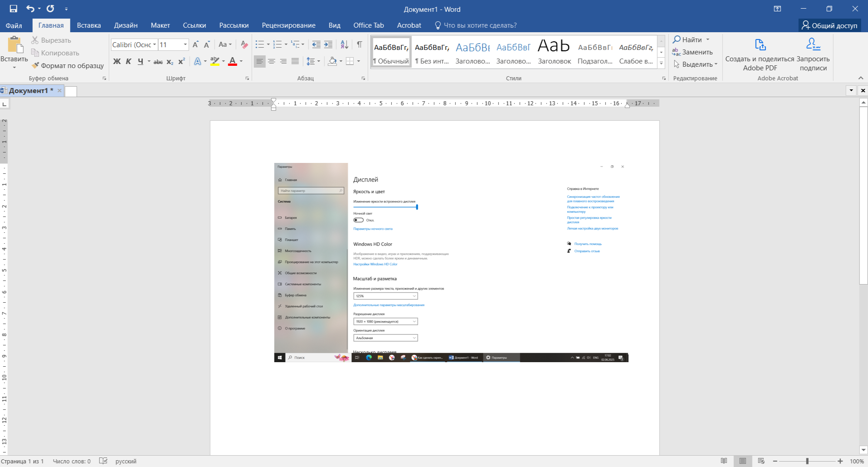
Task: Expand line spacing options dropdown
Action: tap(319, 61)
